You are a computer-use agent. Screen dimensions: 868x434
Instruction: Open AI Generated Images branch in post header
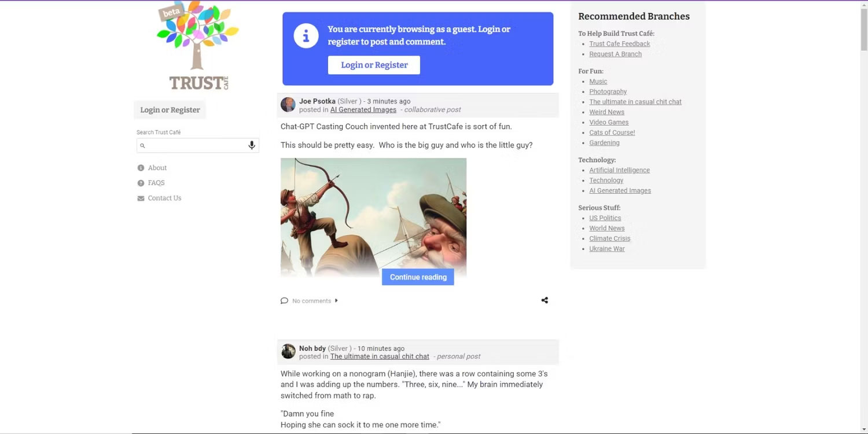(x=363, y=109)
